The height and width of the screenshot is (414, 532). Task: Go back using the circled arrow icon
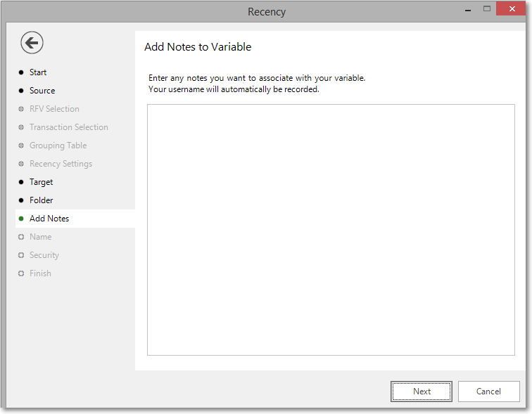pyautogui.click(x=32, y=43)
